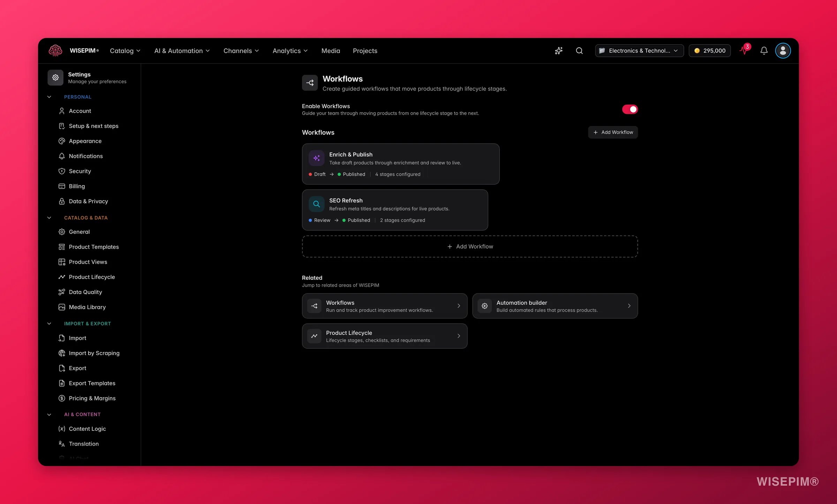Click the General gear icon in sidebar

[62, 232]
